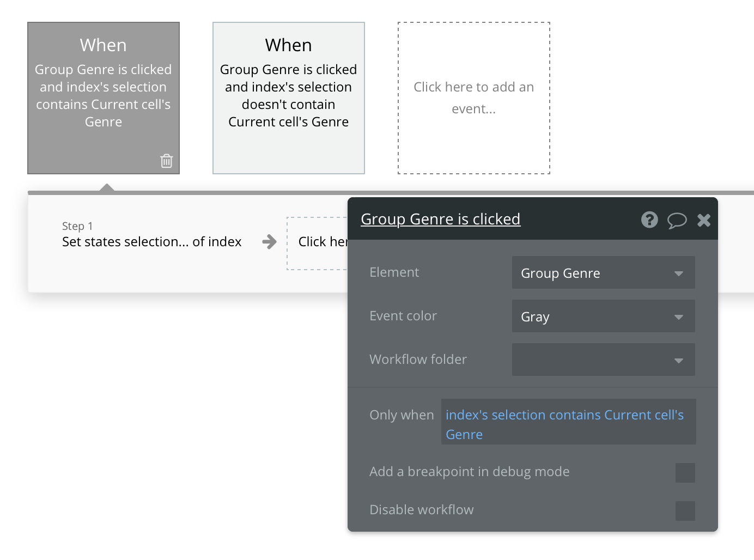This screenshot has width=754, height=560.
Task: Expand the Workflow folder dropdown
Action: (x=603, y=360)
